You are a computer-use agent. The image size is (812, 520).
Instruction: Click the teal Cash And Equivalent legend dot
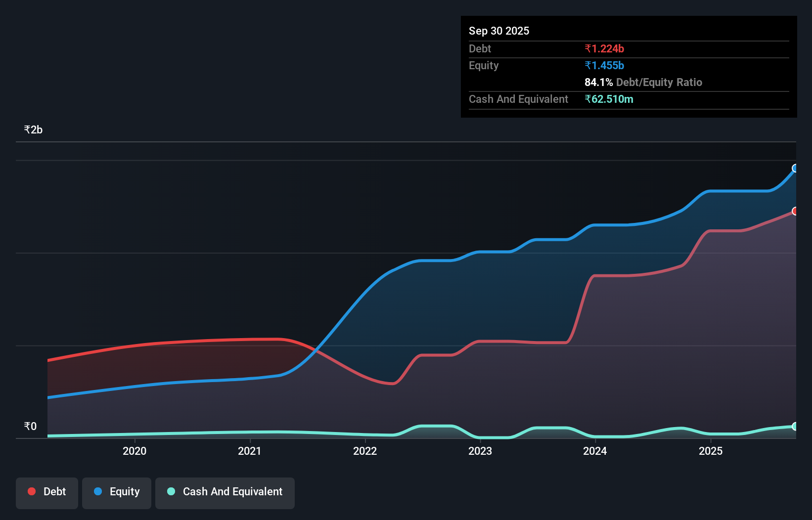171,492
